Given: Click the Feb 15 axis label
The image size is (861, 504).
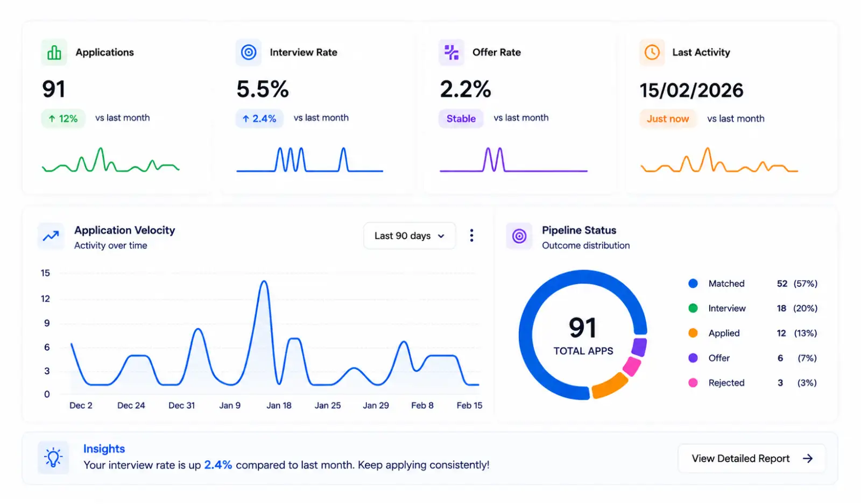Looking at the screenshot, I should tap(469, 406).
